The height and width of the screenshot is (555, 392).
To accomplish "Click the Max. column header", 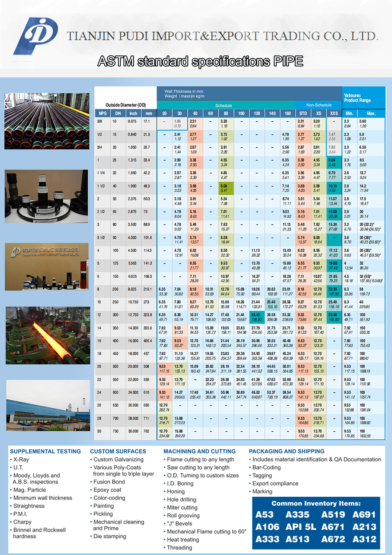I will click(371, 113).
